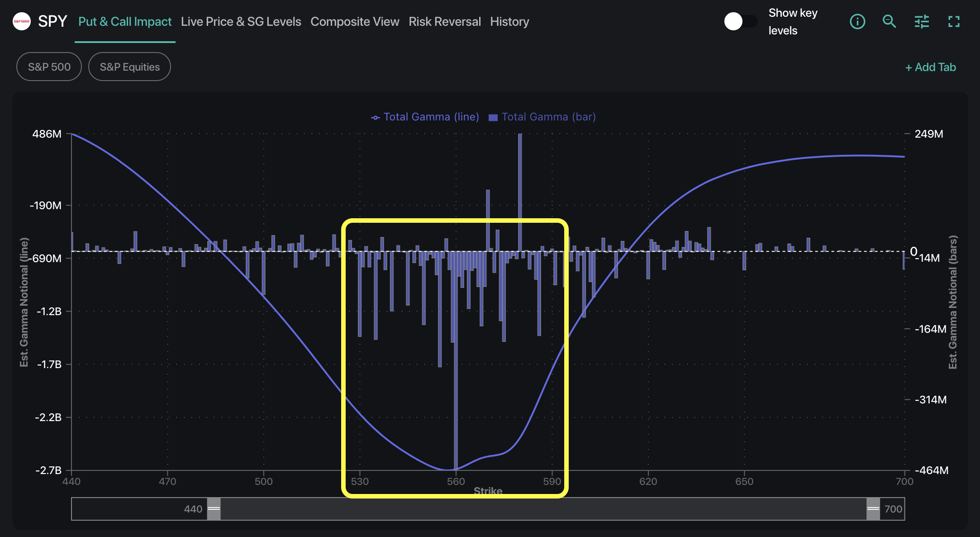This screenshot has width=980, height=537.
Task: Open the info icon in the top toolbar
Action: click(857, 21)
